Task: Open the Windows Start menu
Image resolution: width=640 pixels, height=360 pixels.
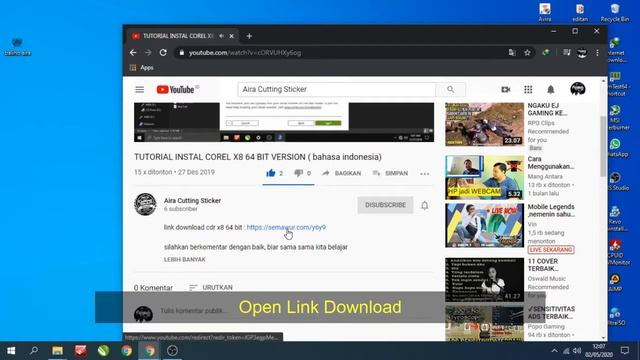Action: pos(11,351)
